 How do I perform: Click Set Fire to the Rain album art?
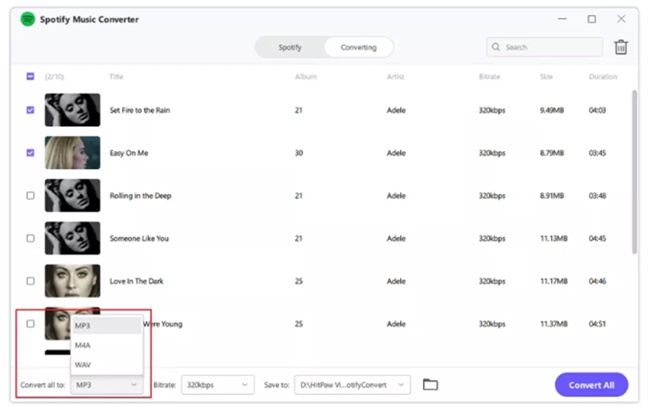[72, 110]
